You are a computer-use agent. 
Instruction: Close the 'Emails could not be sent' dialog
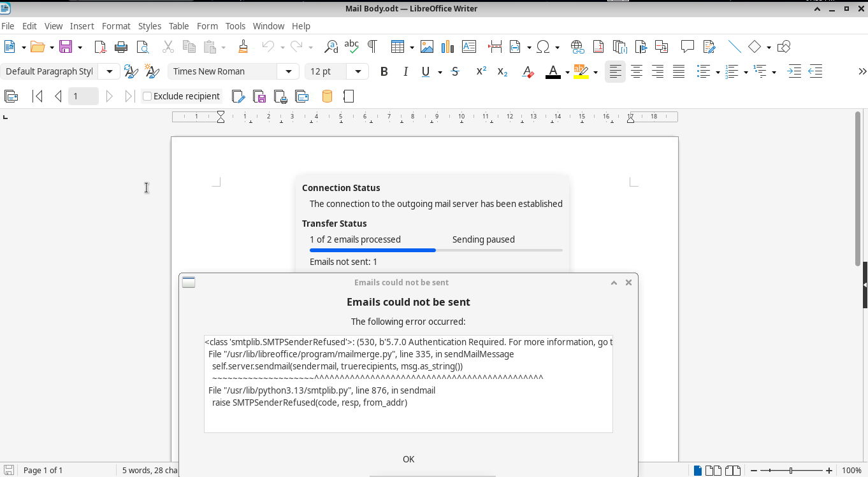628,282
